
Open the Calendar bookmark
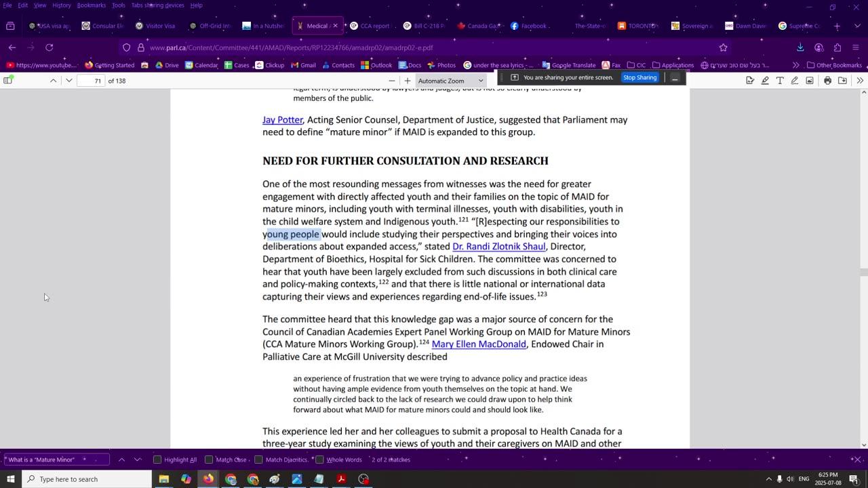201,65
